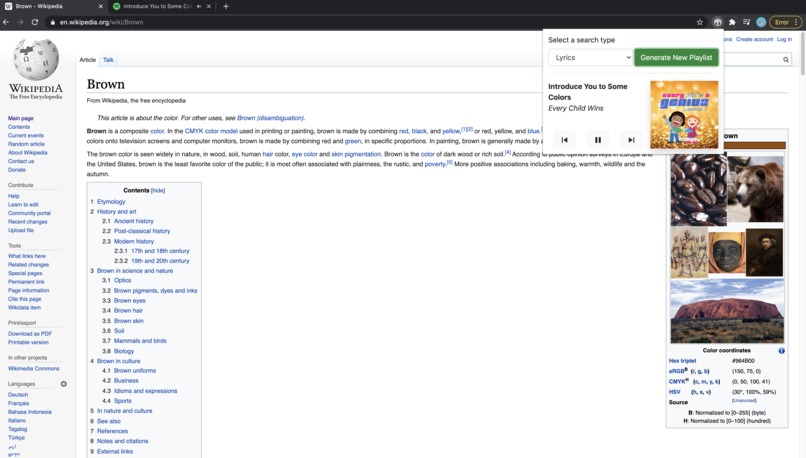Click the Wikimedia Commons link
The height and width of the screenshot is (458, 806).
click(x=33, y=369)
